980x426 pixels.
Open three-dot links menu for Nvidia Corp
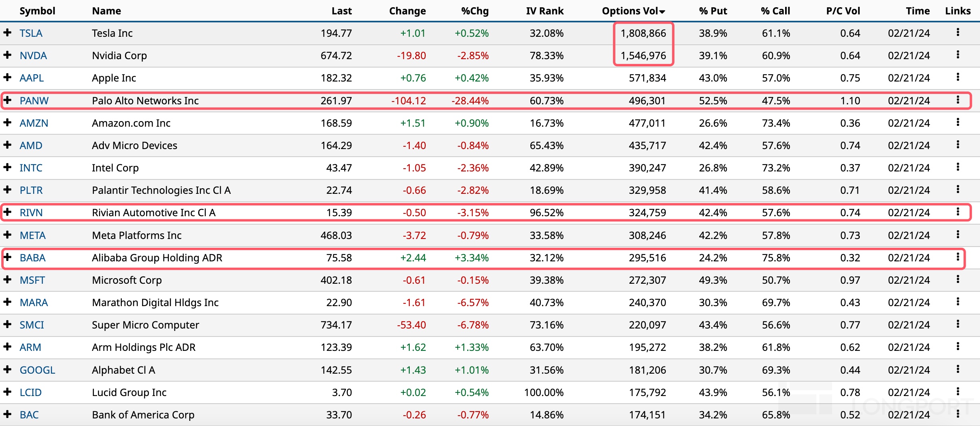958,55
